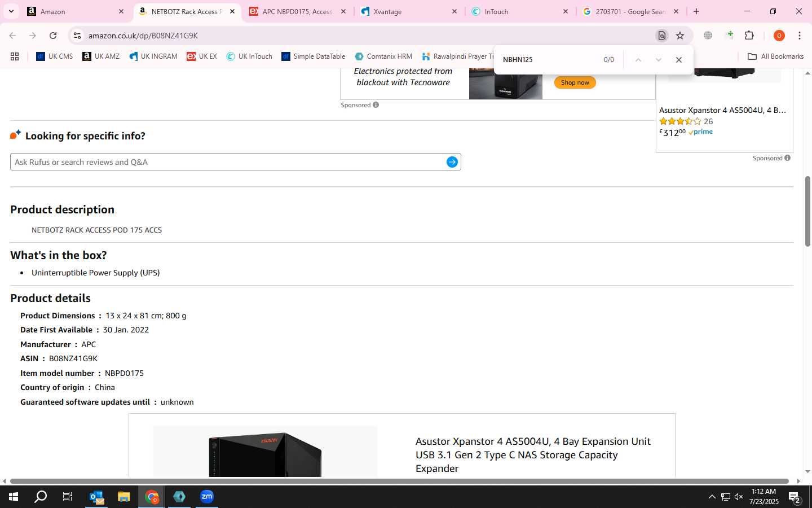This screenshot has width=812, height=508.
Task: Click the volume muted tray icon
Action: coord(739,497)
